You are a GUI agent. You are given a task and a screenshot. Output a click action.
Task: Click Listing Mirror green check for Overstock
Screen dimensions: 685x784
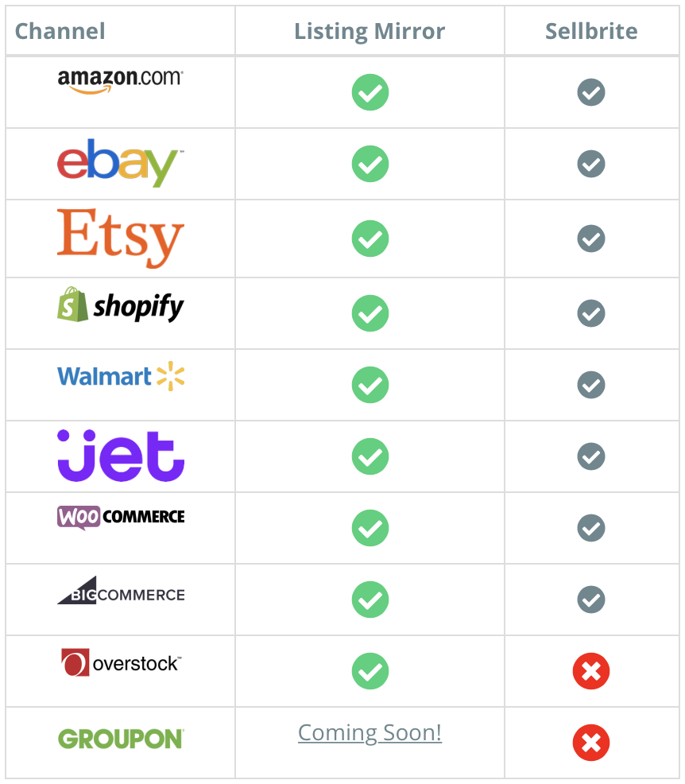point(370,671)
